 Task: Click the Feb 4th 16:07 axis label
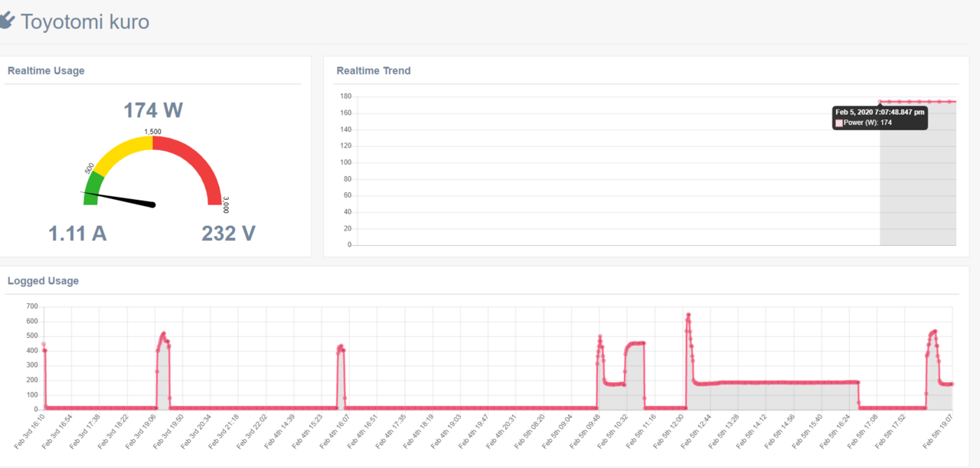tap(333, 431)
